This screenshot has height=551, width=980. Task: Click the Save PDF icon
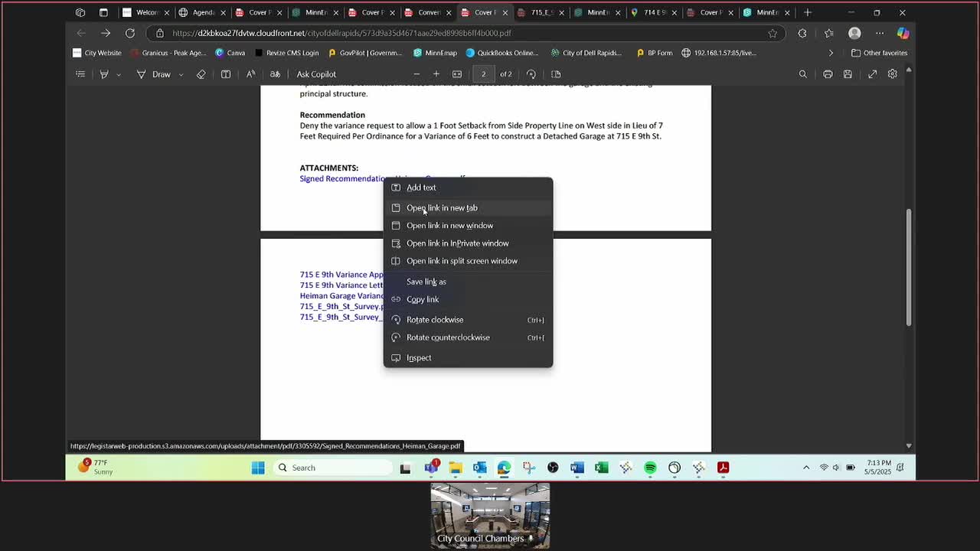(x=848, y=74)
